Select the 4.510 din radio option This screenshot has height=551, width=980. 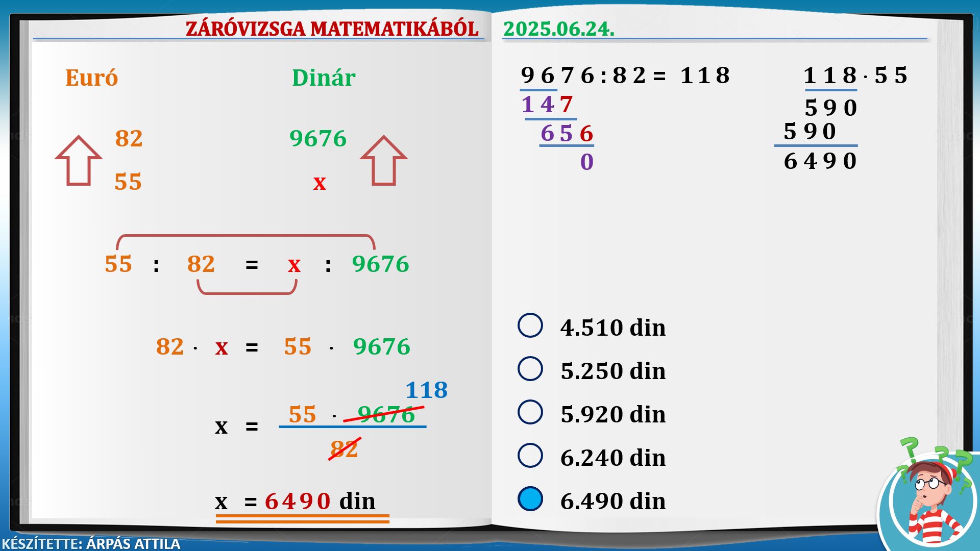tap(530, 325)
